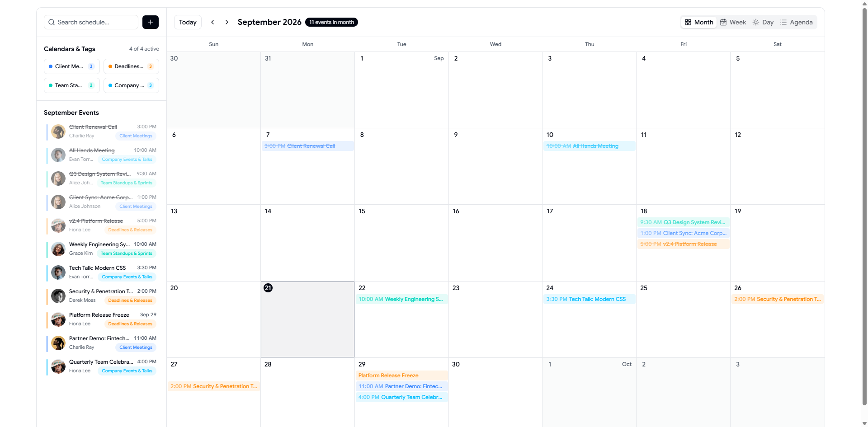Open Partner Demo event on the 29th
Image resolution: width=868 pixels, height=427 pixels.
click(x=401, y=386)
